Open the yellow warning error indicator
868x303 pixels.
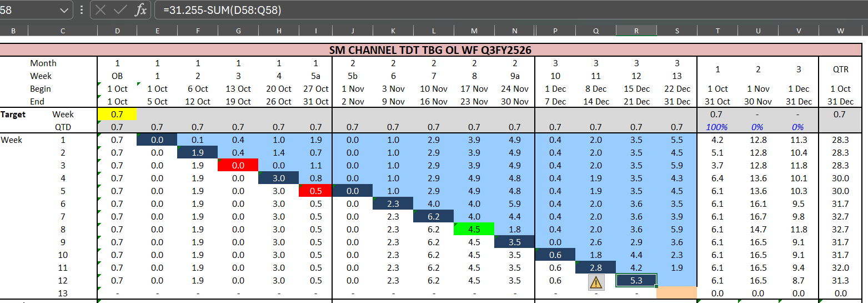[x=596, y=282]
